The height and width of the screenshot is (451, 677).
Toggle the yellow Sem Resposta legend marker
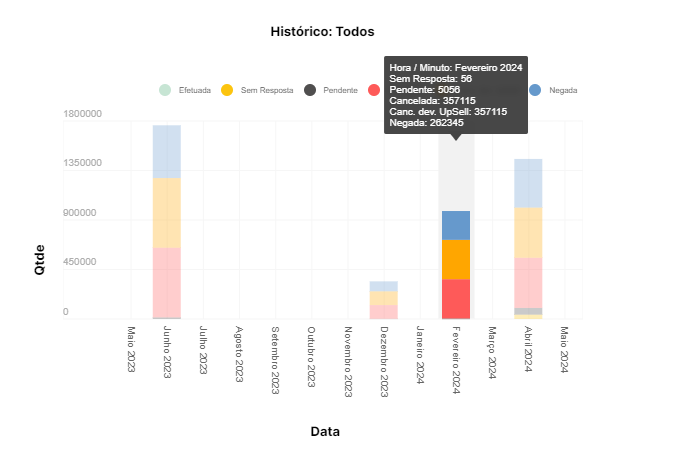tap(227, 90)
